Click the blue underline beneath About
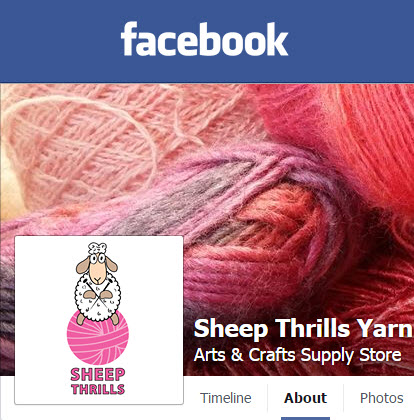 coord(305,418)
